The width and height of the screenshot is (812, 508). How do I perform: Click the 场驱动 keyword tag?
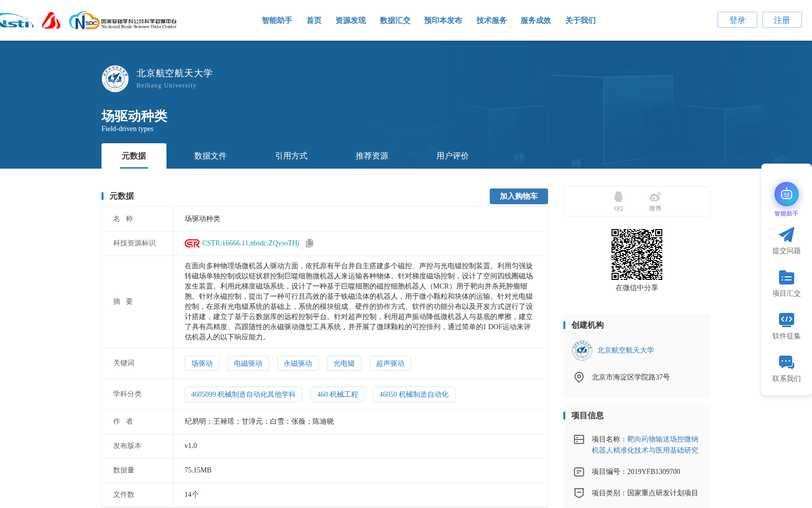pos(202,363)
